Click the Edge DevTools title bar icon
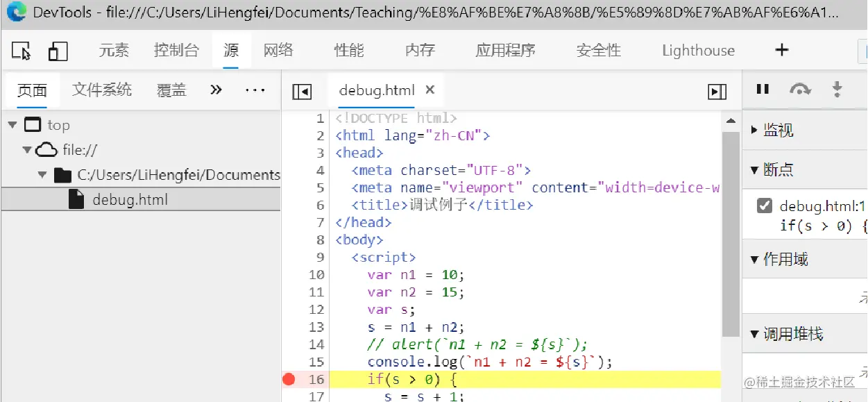 click(x=16, y=12)
